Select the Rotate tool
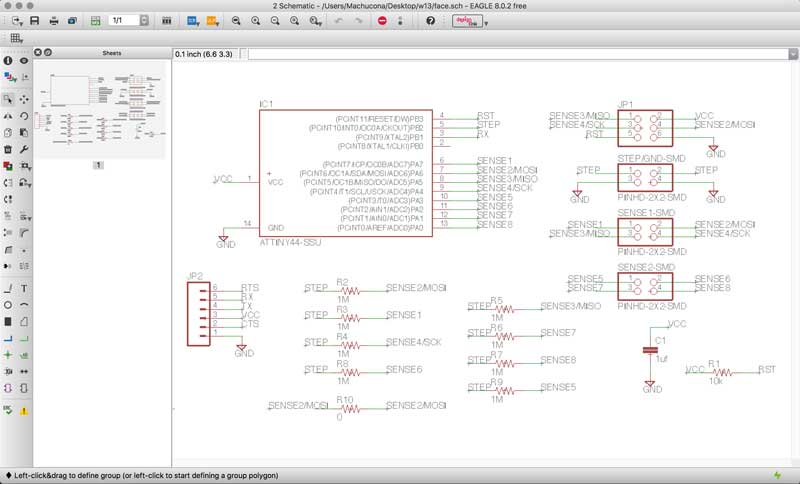This screenshot has width=800, height=484. pyautogui.click(x=24, y=116)
